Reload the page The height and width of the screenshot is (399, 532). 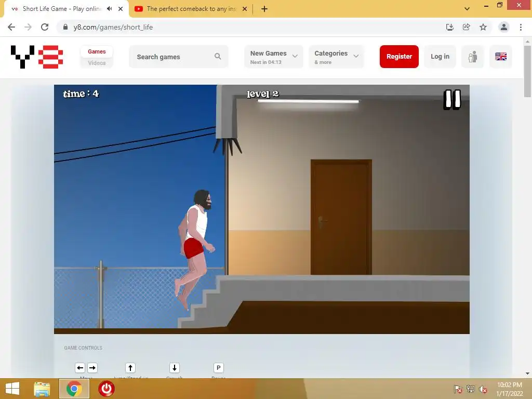[45, 27]
